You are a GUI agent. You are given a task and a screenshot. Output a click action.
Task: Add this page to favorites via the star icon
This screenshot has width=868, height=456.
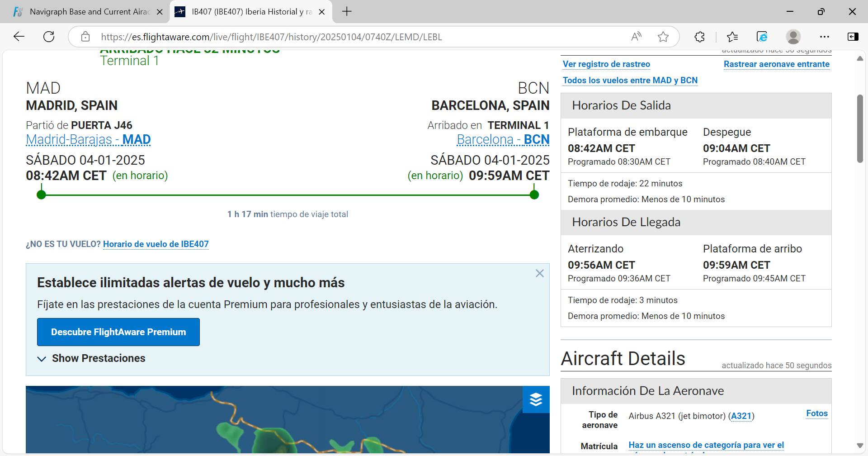click(x=664, y=37)
